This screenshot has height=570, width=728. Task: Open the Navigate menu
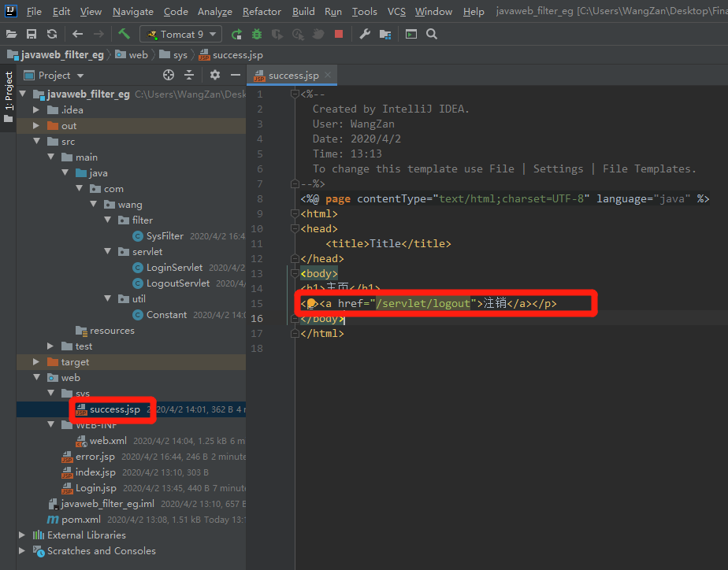133,12
